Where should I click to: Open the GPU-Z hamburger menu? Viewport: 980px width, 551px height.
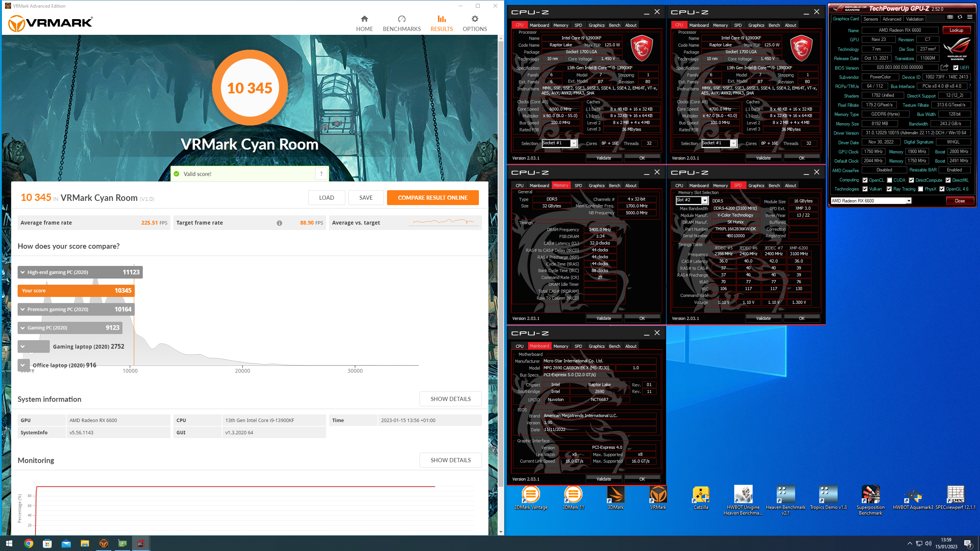(970, 17)
